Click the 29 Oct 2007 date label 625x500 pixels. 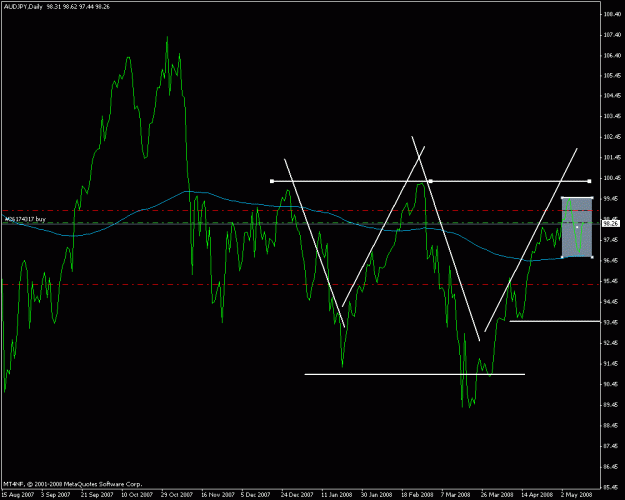[177, 495]
